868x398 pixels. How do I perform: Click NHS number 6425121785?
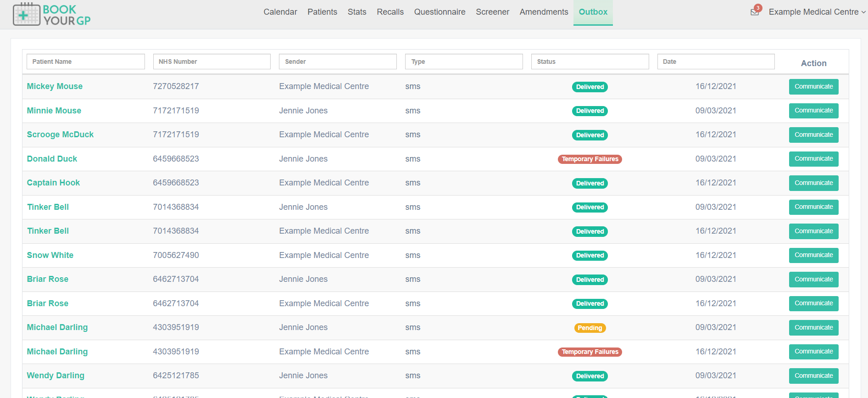[176, 376]
